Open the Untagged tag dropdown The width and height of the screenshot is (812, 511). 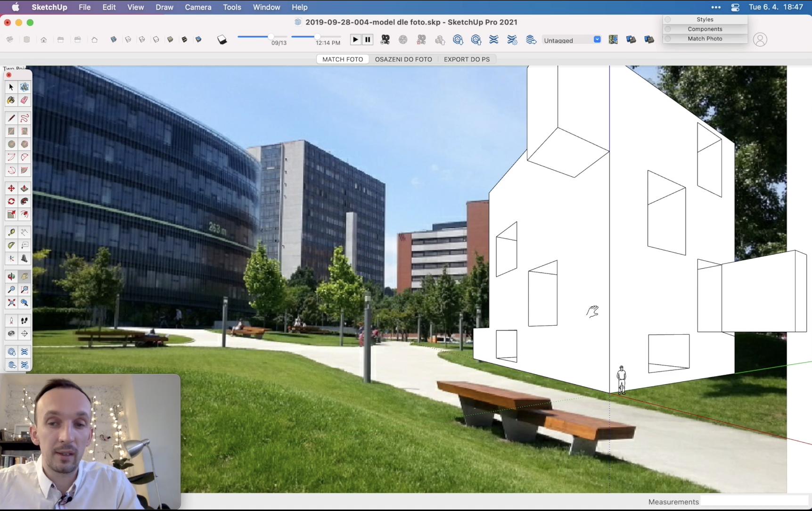tap(597, 40)
